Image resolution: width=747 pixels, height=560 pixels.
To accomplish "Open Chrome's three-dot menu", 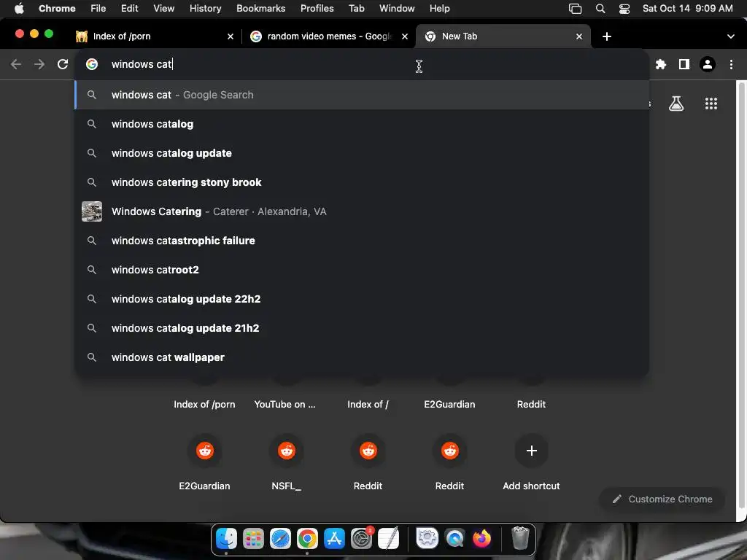I will click(731, 64).
